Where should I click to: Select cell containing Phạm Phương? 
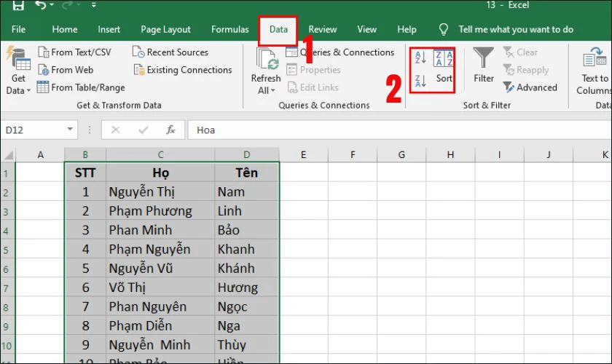tap(160, 211)
